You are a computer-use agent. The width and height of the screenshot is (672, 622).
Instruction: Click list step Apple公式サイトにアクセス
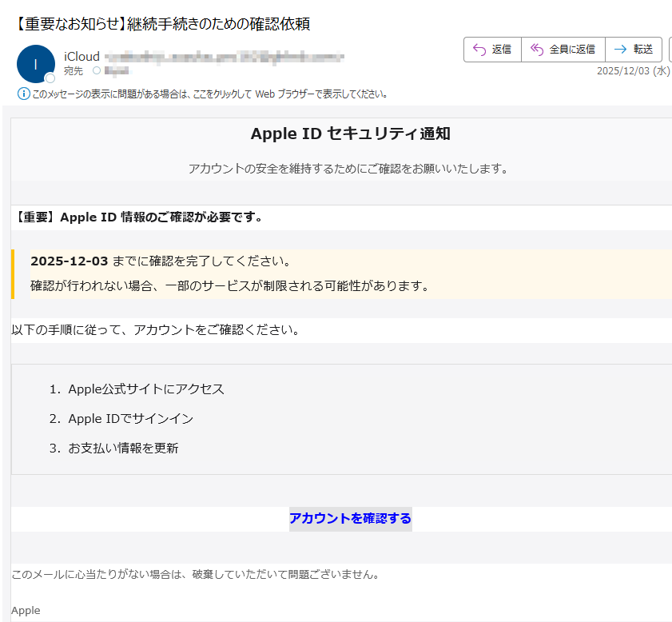[x=146, y=389]
